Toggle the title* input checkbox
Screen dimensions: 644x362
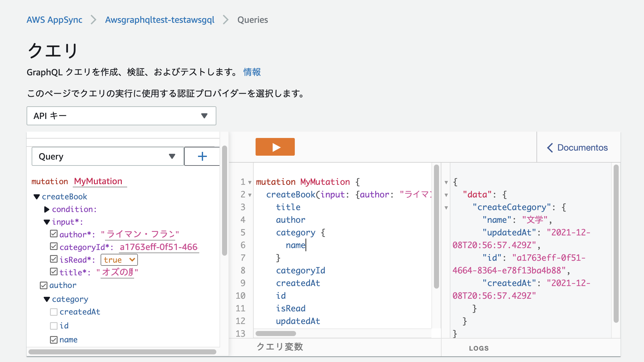(x=54, y=272)
